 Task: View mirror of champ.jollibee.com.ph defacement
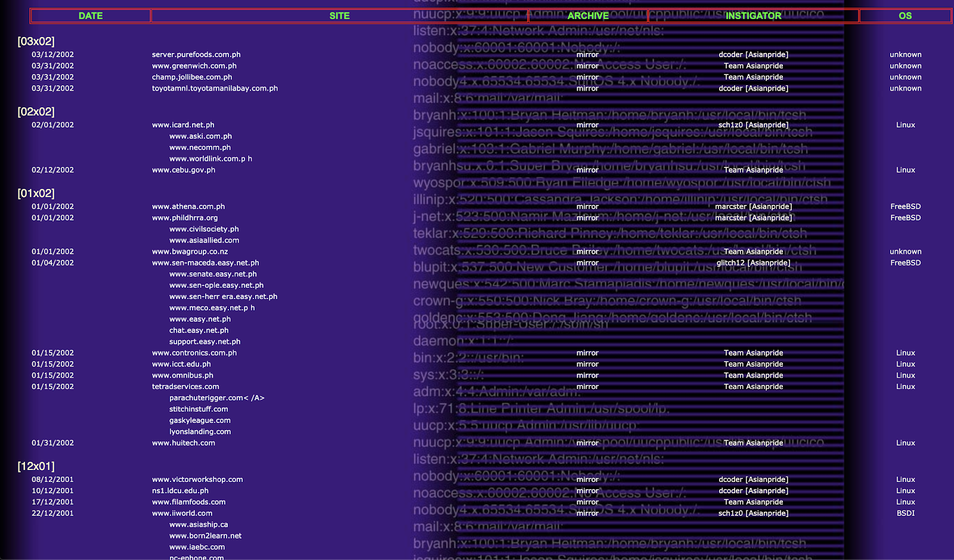[587, 77]
